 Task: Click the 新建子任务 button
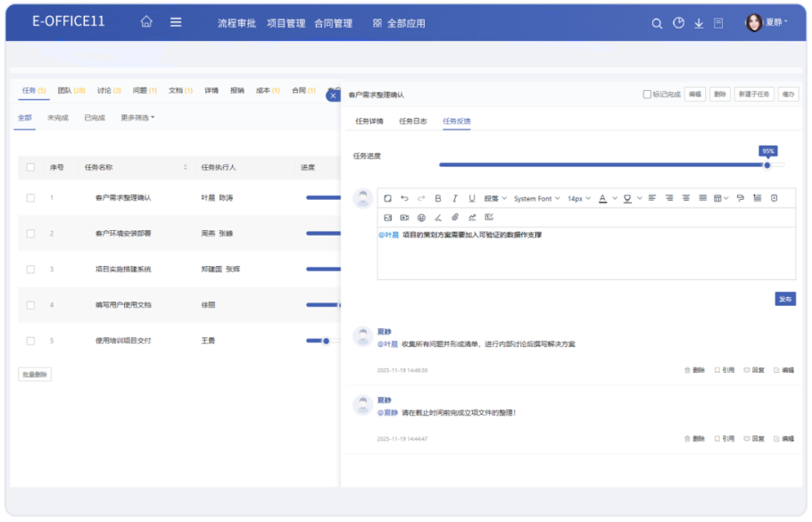click(x=753, y=94)
